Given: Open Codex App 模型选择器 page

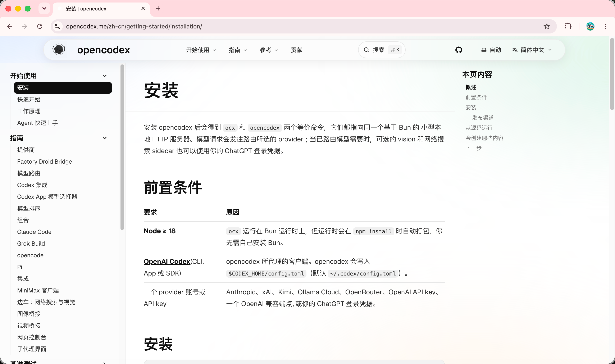Looking at the screenshot, I should pyautogui.click(x=47, y=197).
